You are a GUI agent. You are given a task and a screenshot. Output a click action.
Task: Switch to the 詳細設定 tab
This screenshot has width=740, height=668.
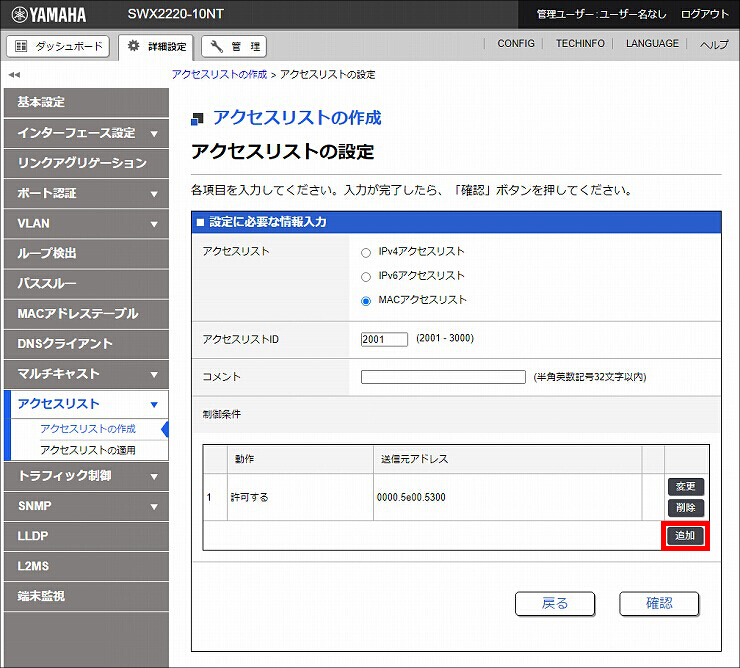click(156, 47)
